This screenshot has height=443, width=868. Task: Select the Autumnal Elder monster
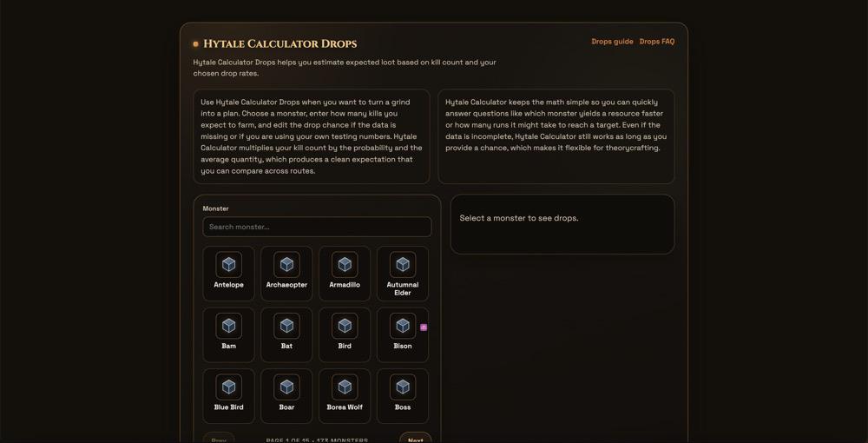[402, 274]
